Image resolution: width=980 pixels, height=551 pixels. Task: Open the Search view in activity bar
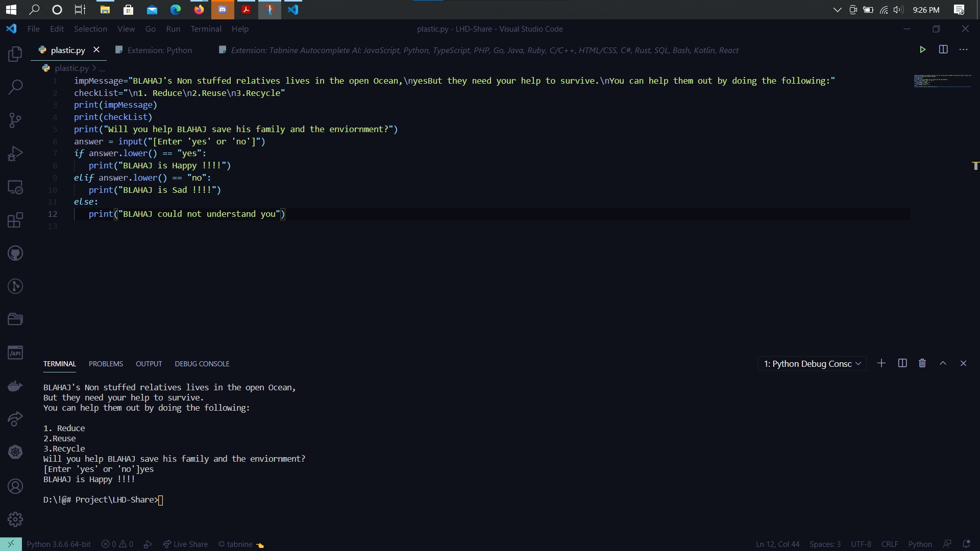[15, 87]
